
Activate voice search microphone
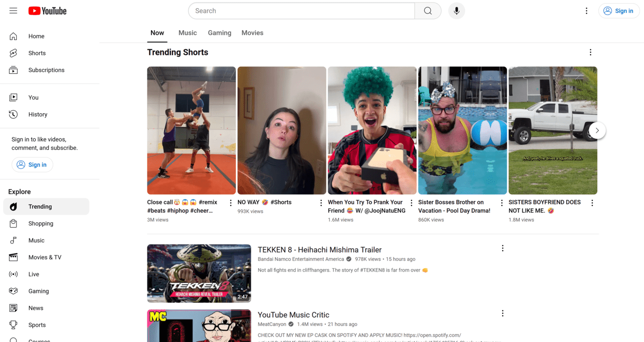pyautogui.click(x=456, y=11)
